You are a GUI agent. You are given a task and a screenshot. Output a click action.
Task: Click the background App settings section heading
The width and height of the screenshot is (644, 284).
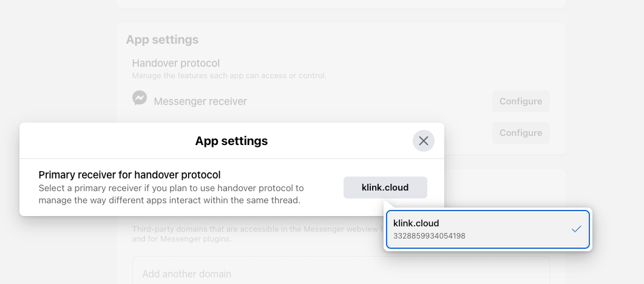click(162, 39)
